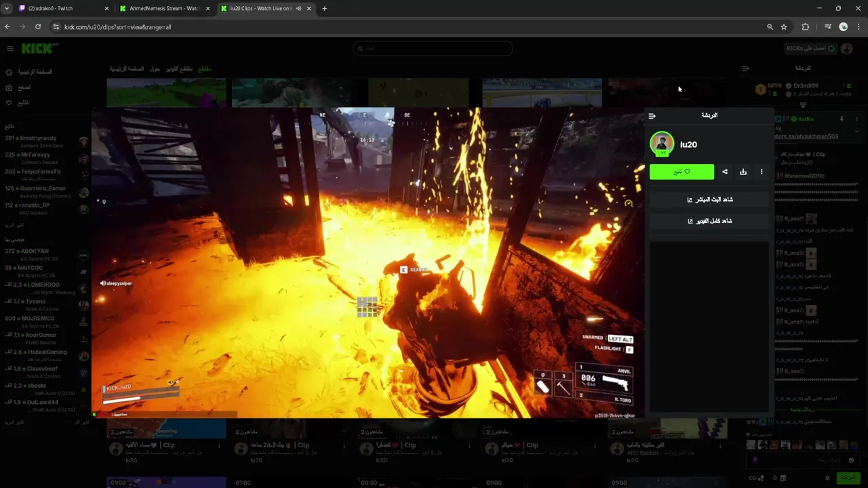868x488 pixels.
Task: Open NoorGamer recommended channel
Action: click(46, 339)
